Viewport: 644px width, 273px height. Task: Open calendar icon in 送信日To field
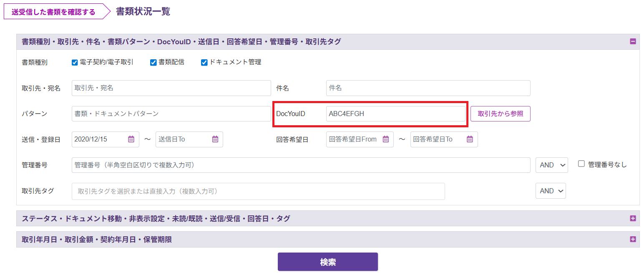[x=215, y=139]
